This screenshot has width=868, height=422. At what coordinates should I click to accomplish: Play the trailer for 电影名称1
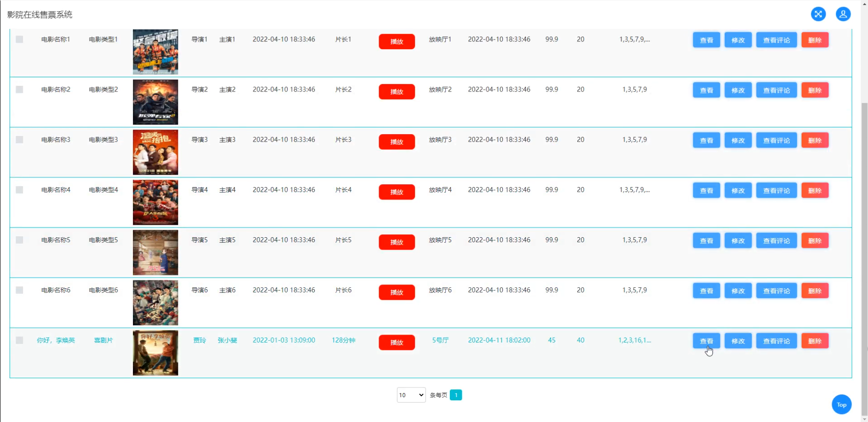pyautogui.click(x=397, y=41)
